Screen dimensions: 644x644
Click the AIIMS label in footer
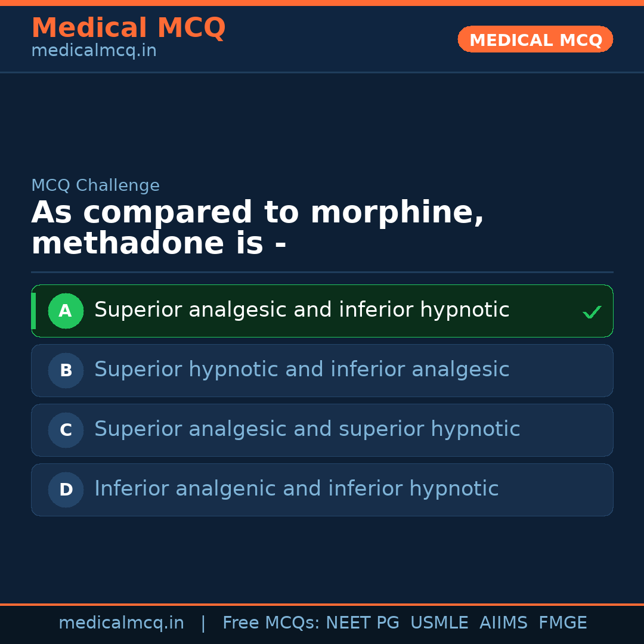pos(504,622)
